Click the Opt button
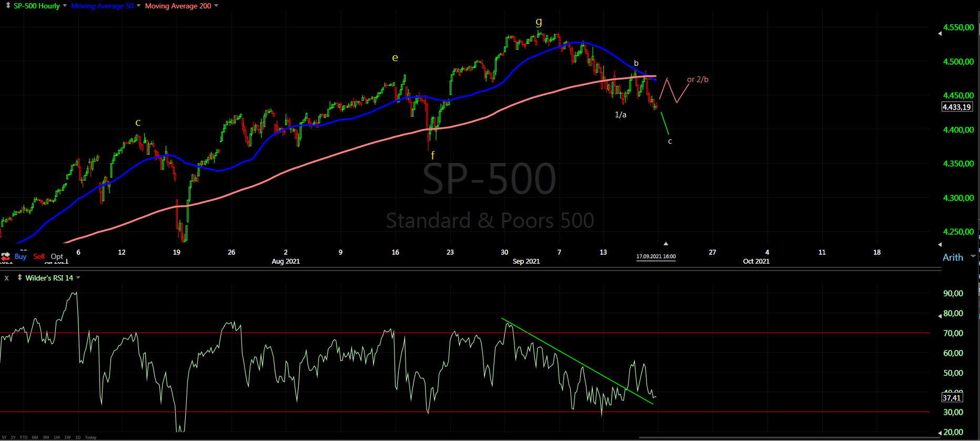The width and height of the screenshot is (980, 441). (57, 256)
